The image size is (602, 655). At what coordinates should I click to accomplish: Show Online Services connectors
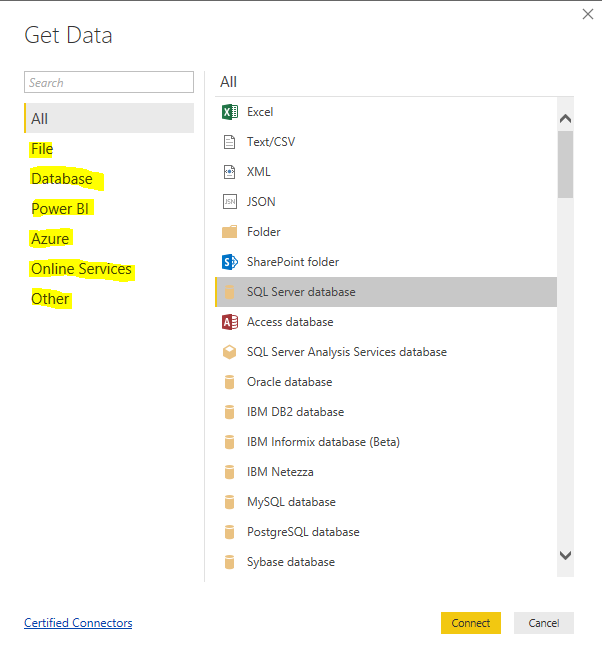point(81,269)
